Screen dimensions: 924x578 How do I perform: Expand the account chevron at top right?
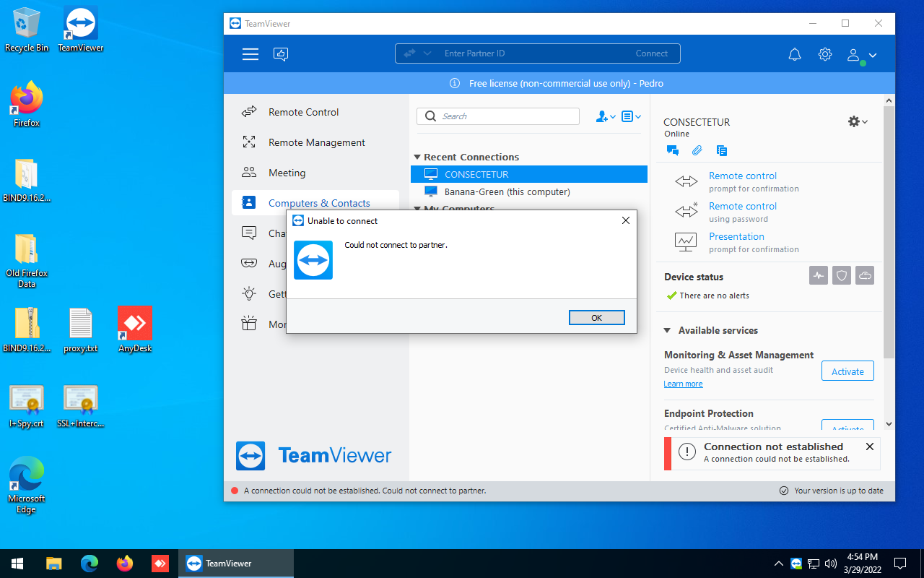pyautogui.click(x=873, y=54)
